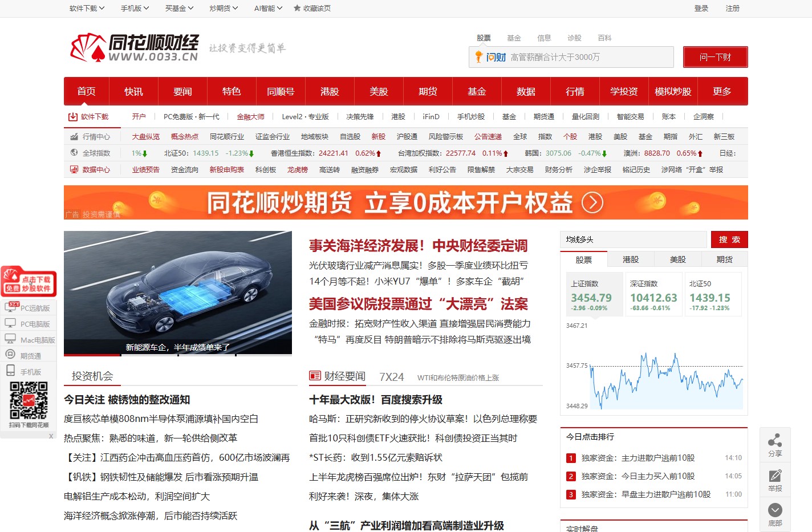Click the QR code for 扫码下载同花顺
Viewport: 812px width, 532px height.
[29, 400]
